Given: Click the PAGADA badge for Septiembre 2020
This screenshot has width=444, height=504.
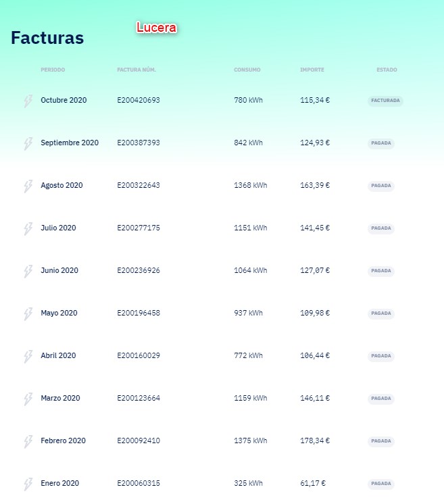Looking at the screenshot, I should pos(381,143).
